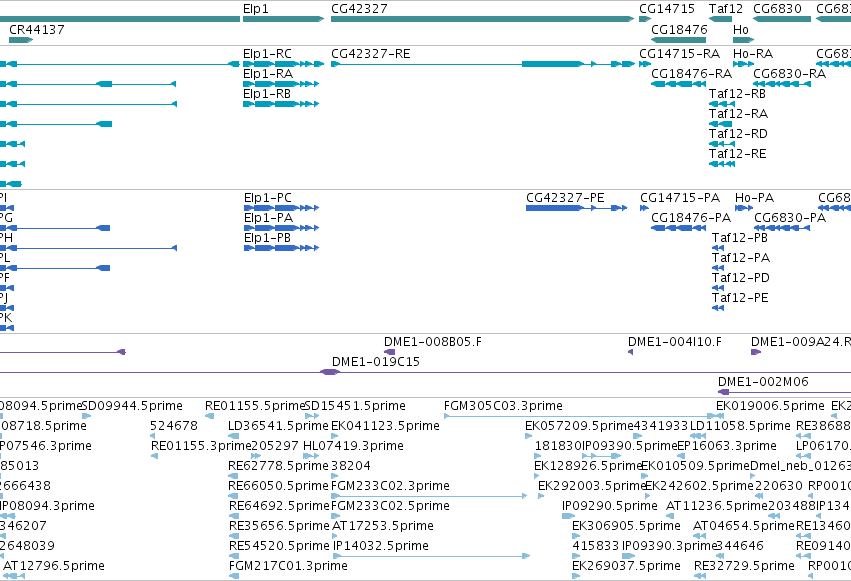Select the short teal arrow under CR44137

[21, 40]
